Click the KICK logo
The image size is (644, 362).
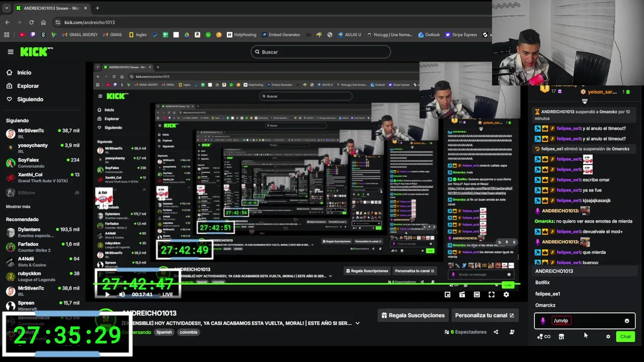click(x=36, y=51)
